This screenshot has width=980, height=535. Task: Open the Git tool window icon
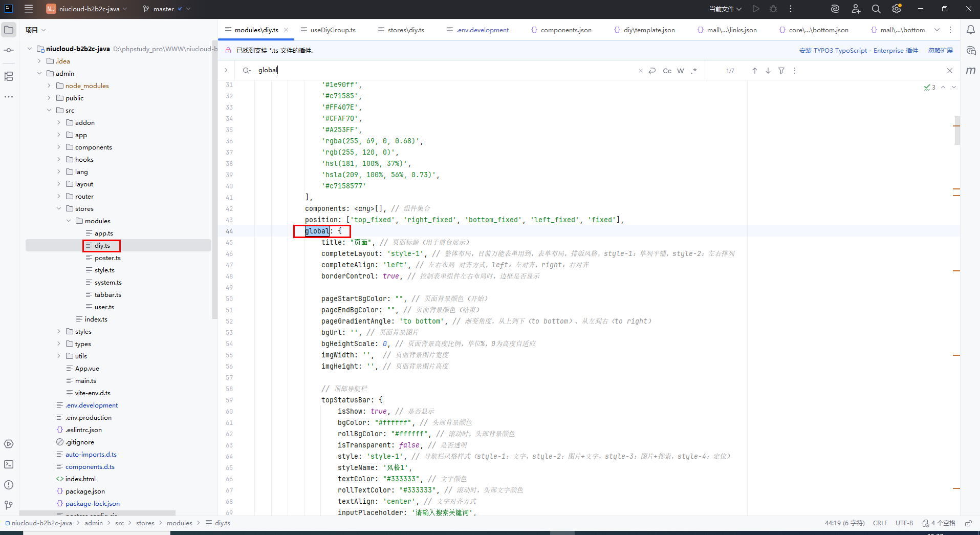click(x=9, y=505)
